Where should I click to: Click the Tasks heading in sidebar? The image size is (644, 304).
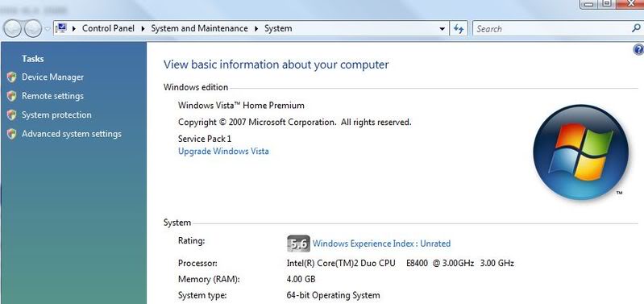pyautogui.click(x=33, y=59)
